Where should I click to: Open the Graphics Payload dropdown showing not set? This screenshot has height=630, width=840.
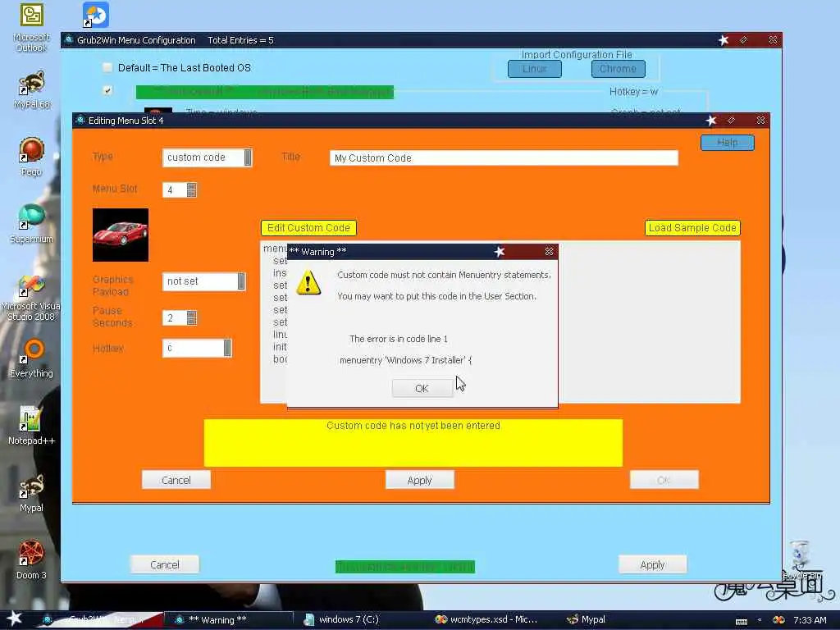[x=204, y=281]
